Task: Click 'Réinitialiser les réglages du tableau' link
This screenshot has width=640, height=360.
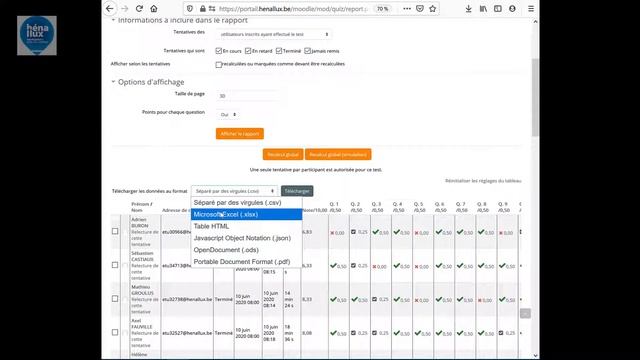Action: click(483, 180)
